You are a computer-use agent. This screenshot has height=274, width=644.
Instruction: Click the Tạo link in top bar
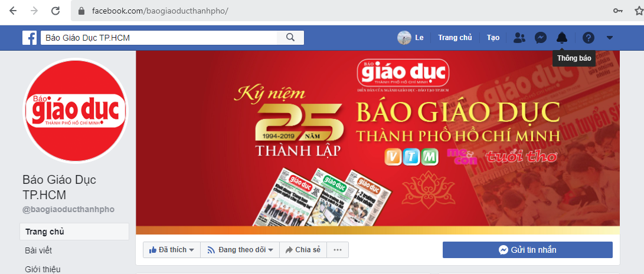(x=493, y=38)
